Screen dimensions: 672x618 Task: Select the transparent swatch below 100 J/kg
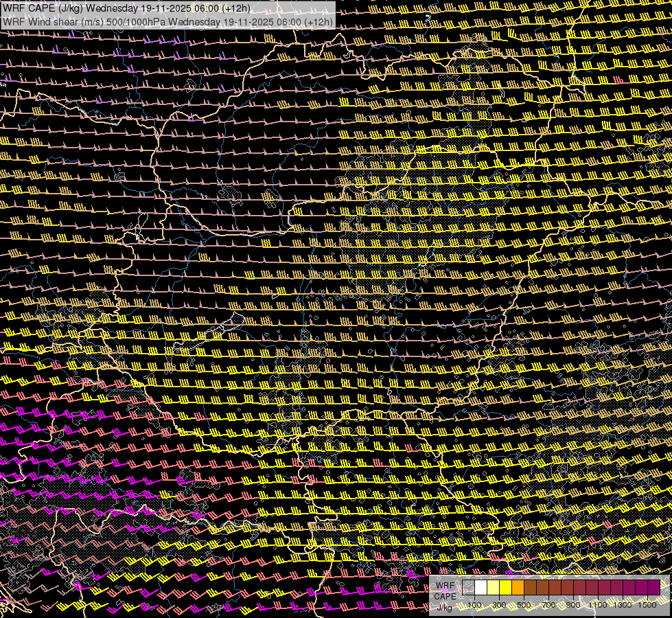[x=468, y=588]
